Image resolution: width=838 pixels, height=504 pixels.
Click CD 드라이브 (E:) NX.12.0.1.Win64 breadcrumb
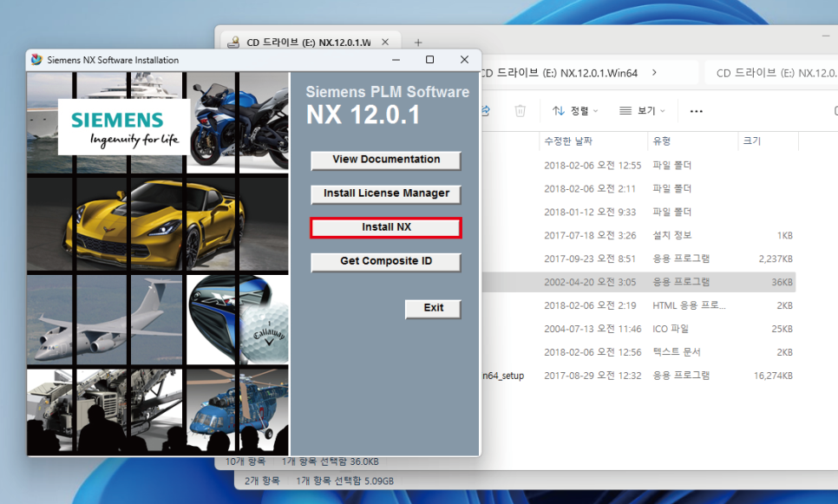tap(559, 73)
